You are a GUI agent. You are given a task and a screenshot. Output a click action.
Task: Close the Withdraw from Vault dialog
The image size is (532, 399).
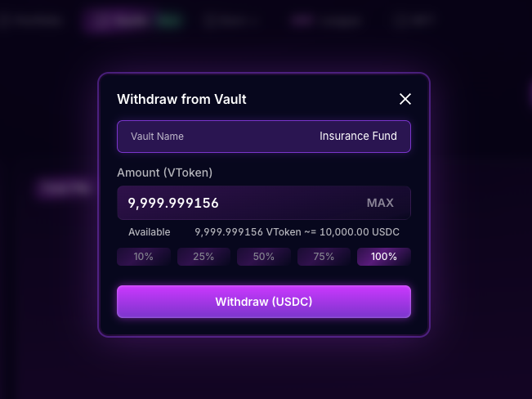click(405, 100)
